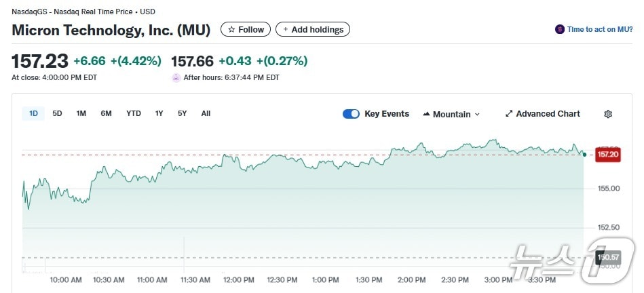This screenshot has width=644, height=293.
Task: Expand the Mountain chart style dropdown
Action: 451,114
